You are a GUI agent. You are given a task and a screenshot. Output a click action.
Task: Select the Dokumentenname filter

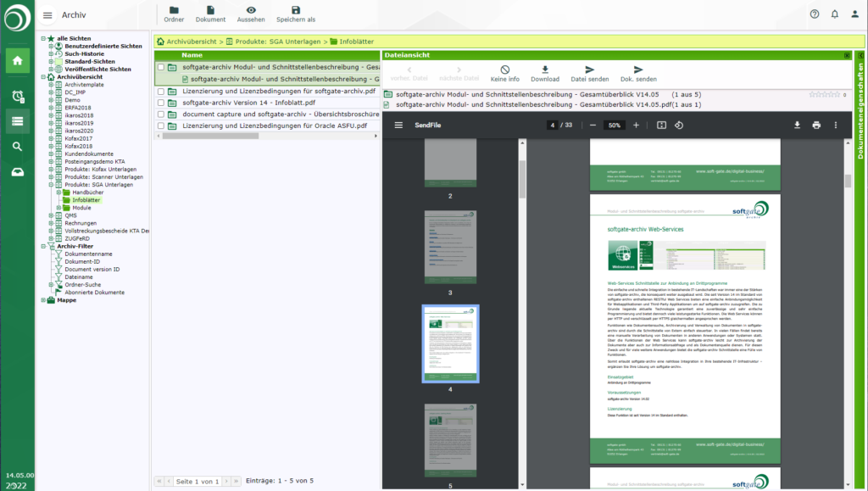click(x=88, y=254)
